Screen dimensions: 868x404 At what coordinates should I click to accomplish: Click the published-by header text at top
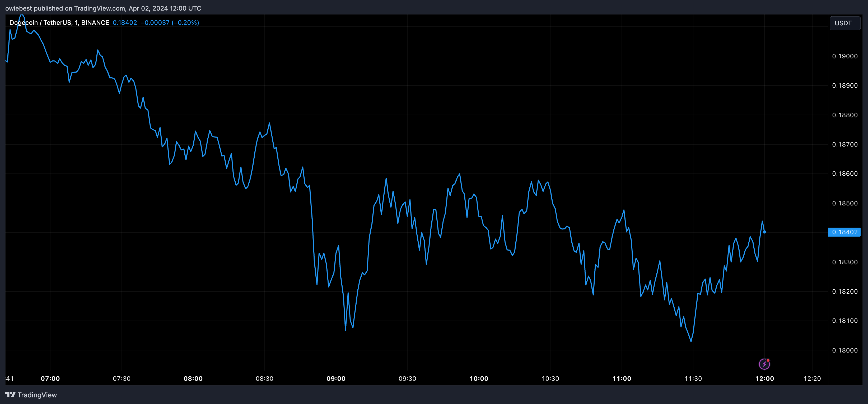[x=103, y=8]
